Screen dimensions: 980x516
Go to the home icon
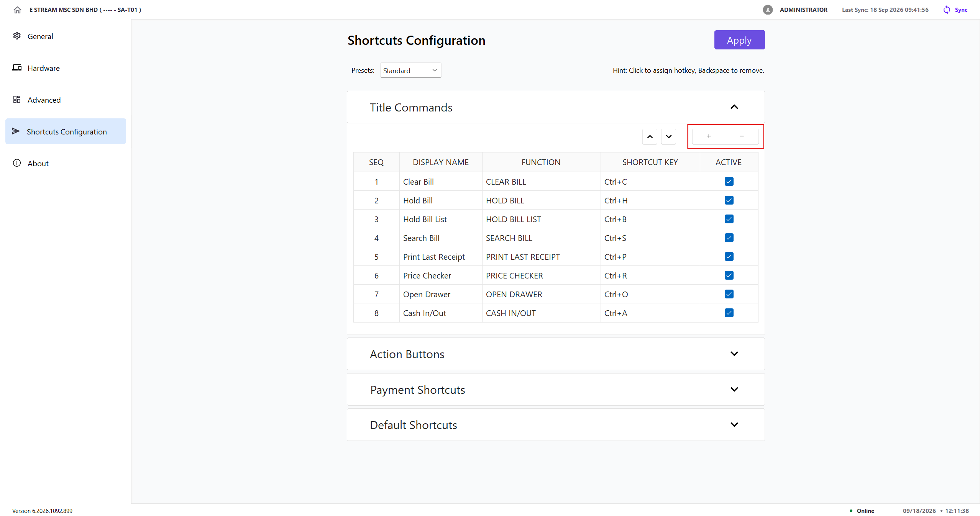(17, 10)
